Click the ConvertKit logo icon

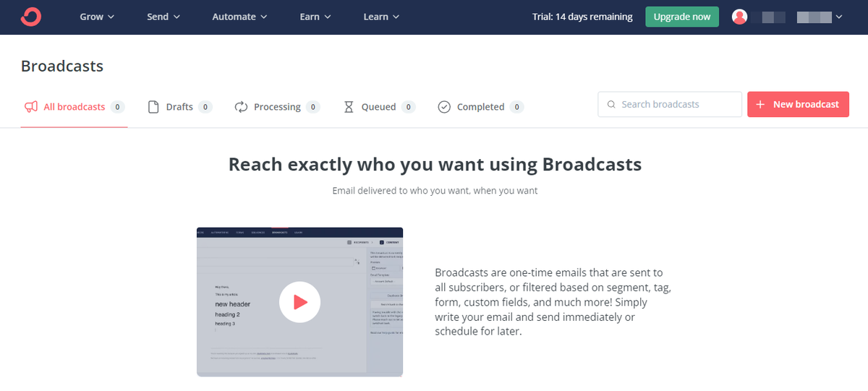tap(31, 17)
